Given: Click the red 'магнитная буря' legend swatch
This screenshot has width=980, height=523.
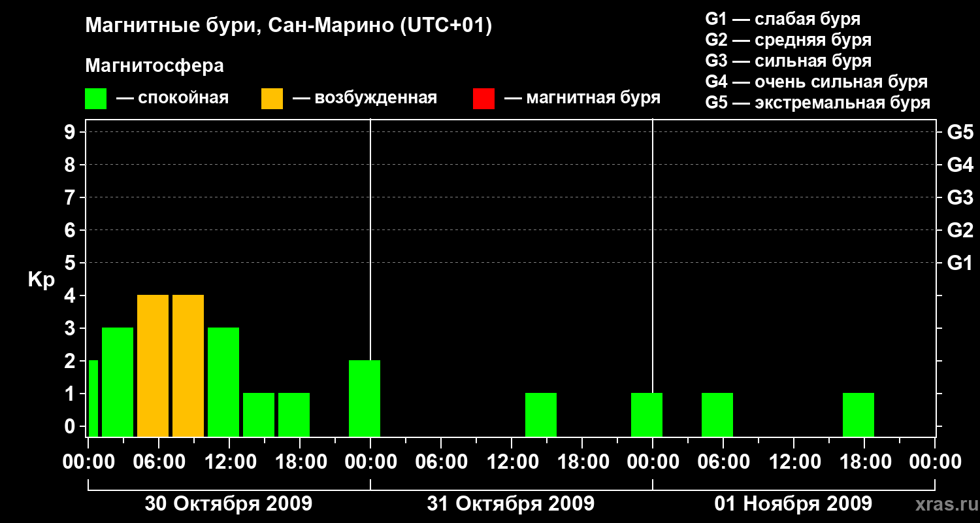Looking at the screenshot, I should (x=483, y=99).
